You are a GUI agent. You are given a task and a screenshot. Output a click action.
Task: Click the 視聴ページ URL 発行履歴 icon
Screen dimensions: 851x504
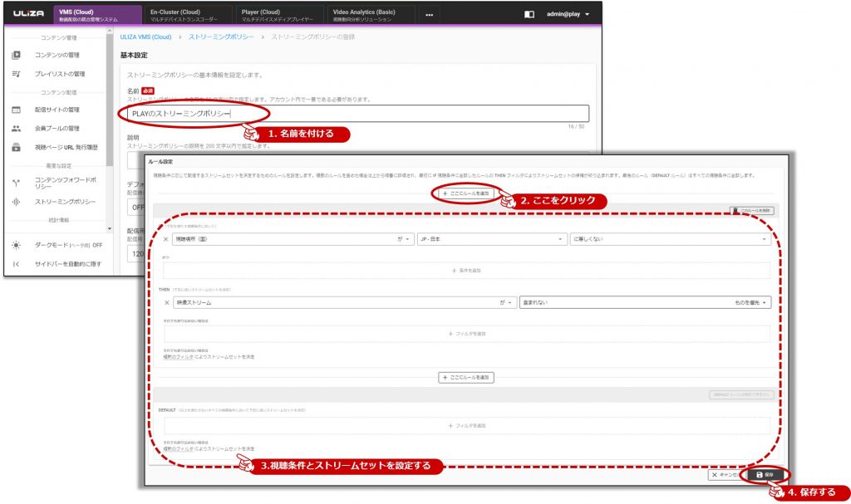click(16, 148)
